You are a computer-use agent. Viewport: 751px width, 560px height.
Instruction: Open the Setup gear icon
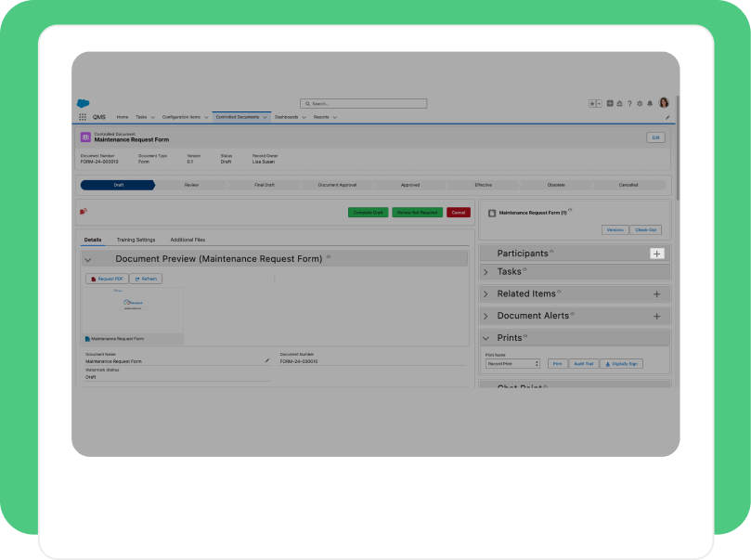[x=640, y=103]
